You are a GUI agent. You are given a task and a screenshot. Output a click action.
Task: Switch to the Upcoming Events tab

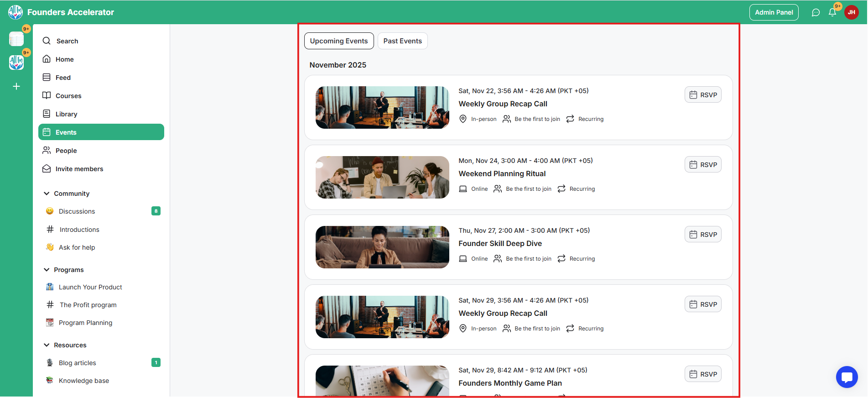[x=339, y=41]
